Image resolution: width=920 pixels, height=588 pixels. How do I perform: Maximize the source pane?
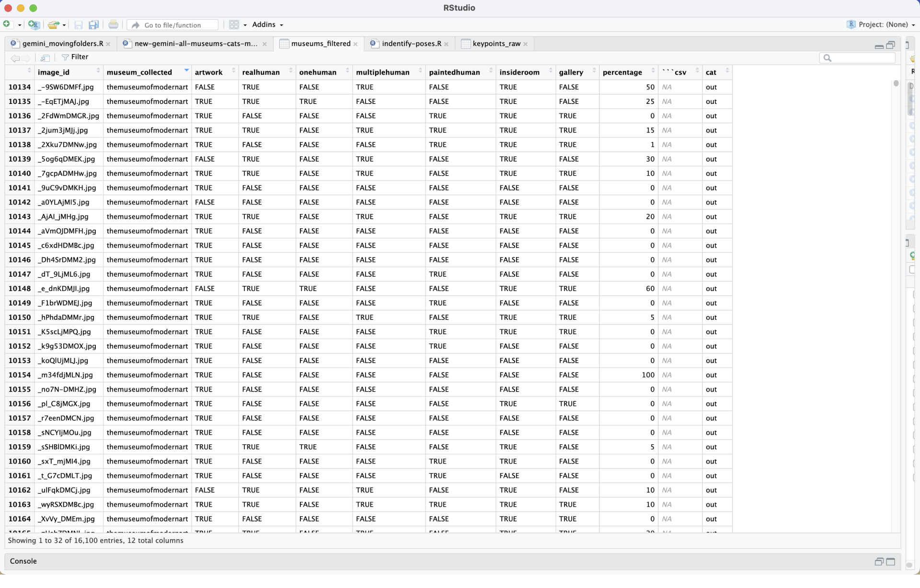[891, 45]
